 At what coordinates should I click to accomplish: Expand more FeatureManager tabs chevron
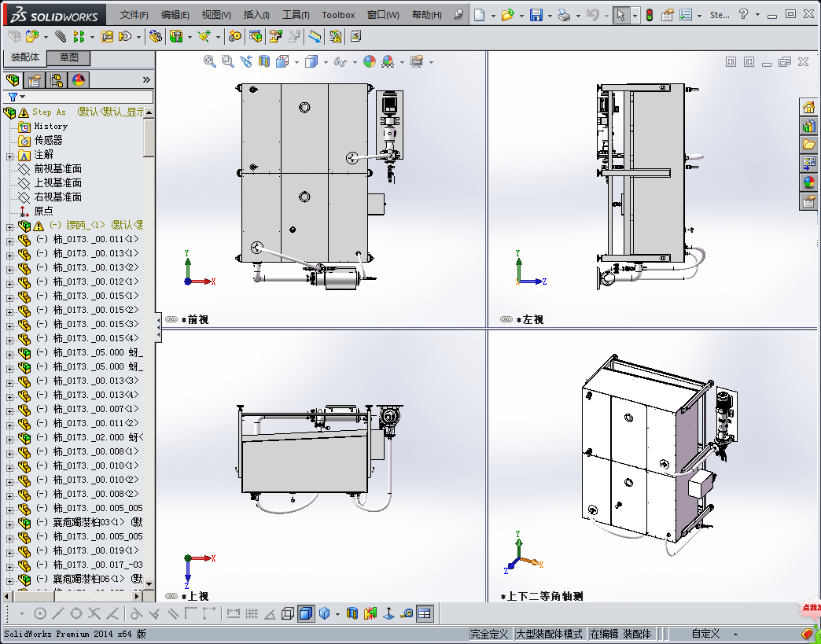[146, 79]
